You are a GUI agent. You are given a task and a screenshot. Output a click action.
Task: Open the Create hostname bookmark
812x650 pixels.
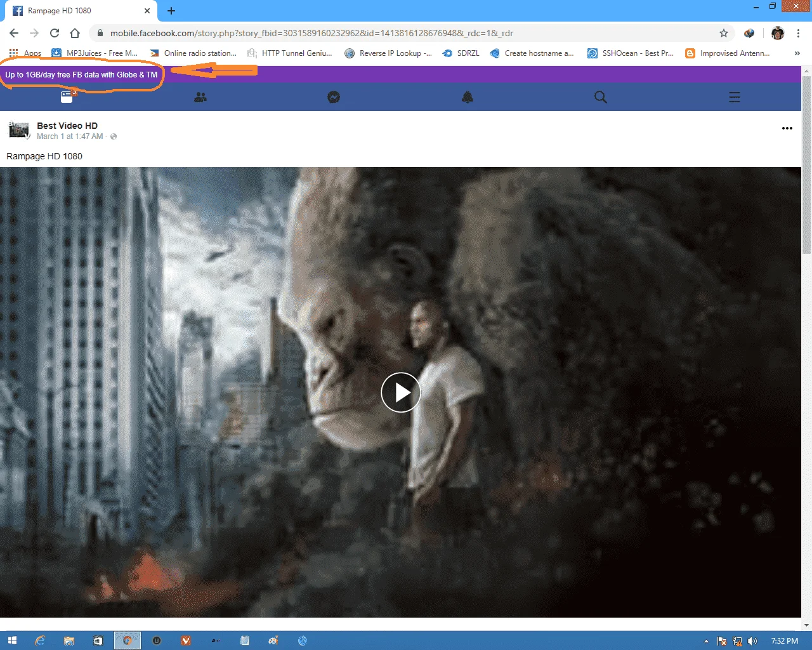click(532, 53)
